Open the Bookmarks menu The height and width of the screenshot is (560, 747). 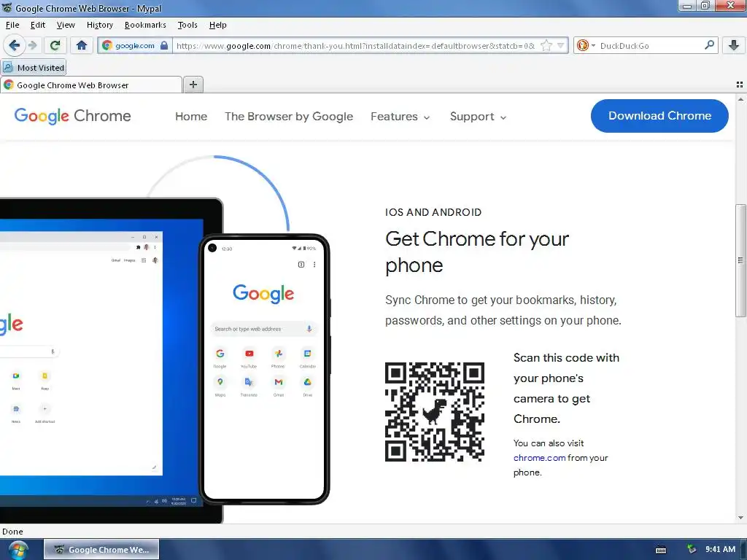tap(145, 25)
